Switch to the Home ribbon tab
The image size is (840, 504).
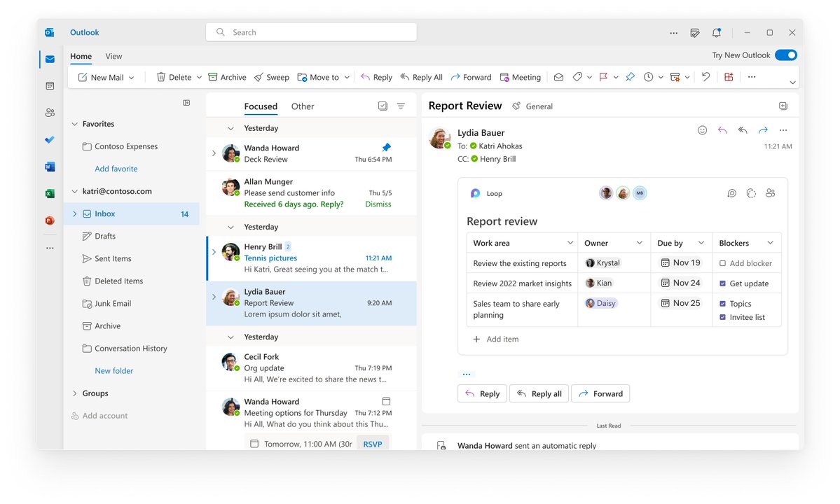81,56
